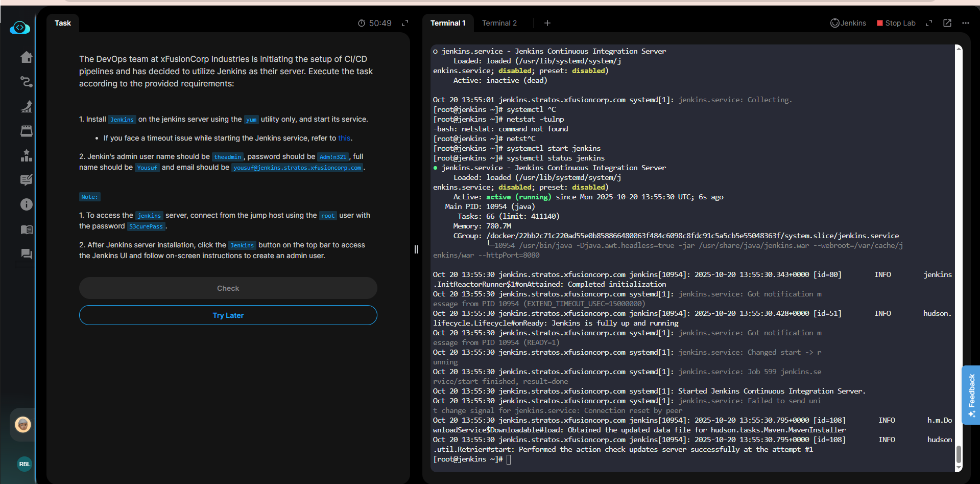Click the Stop Lab button
This screenshot has height=484, width=980.
tap(896, 23)
